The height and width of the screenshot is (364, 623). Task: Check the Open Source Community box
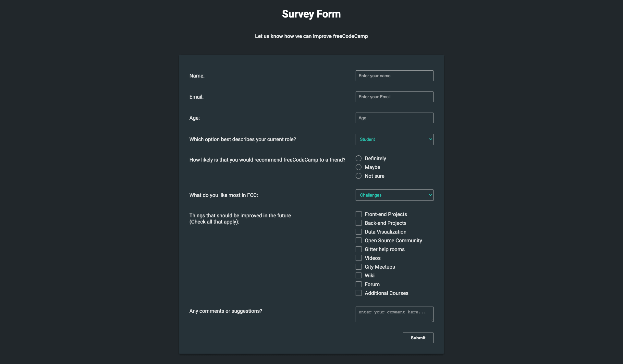tap(359, 240)
